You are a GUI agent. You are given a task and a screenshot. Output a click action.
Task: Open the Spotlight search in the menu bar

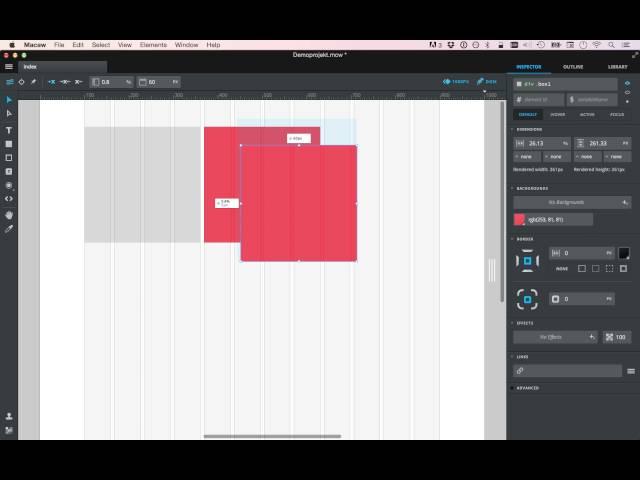coord(611,45)
